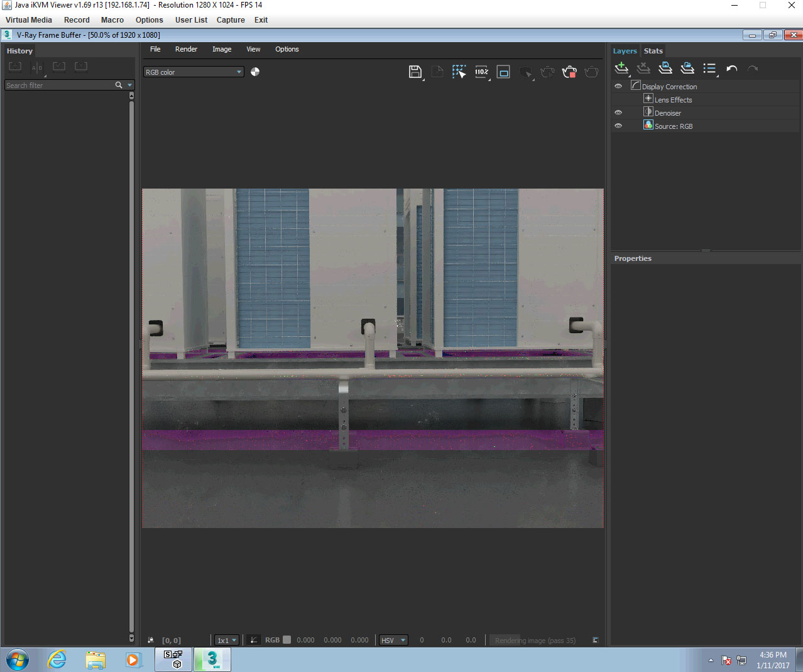The height and width of the screenshot is (672, 803).
Task: Open the VFB Options menu
Action: (x=287, y=49)
